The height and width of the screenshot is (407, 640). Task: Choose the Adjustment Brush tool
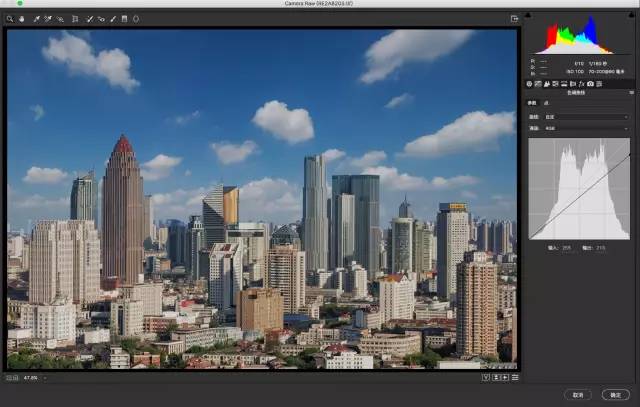pyautogui.click(x=113, y=18)
